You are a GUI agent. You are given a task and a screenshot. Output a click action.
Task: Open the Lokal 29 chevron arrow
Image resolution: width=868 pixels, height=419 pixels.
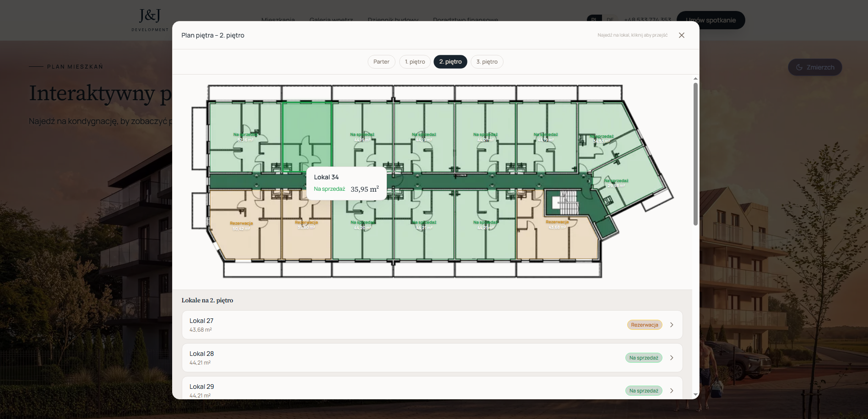click(672, 391)
